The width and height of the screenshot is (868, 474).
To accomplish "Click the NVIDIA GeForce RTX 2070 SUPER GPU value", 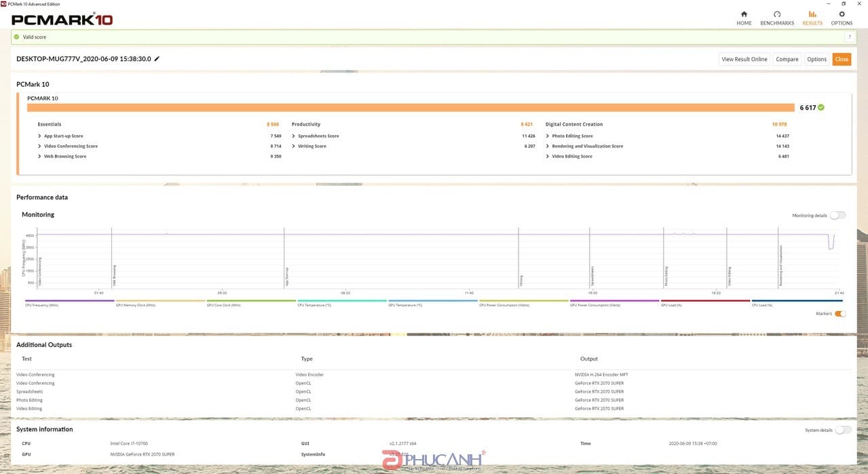I will point(143,454).
